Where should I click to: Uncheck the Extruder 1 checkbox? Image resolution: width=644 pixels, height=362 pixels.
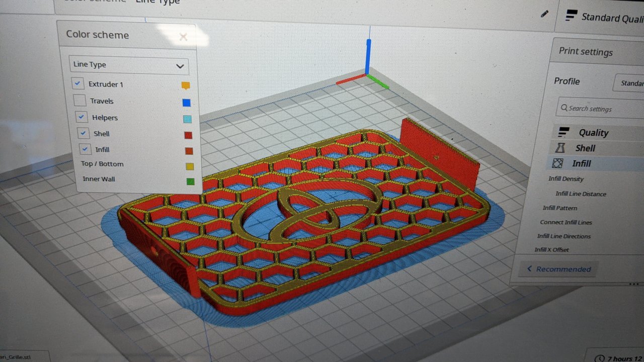pos(78,83)
